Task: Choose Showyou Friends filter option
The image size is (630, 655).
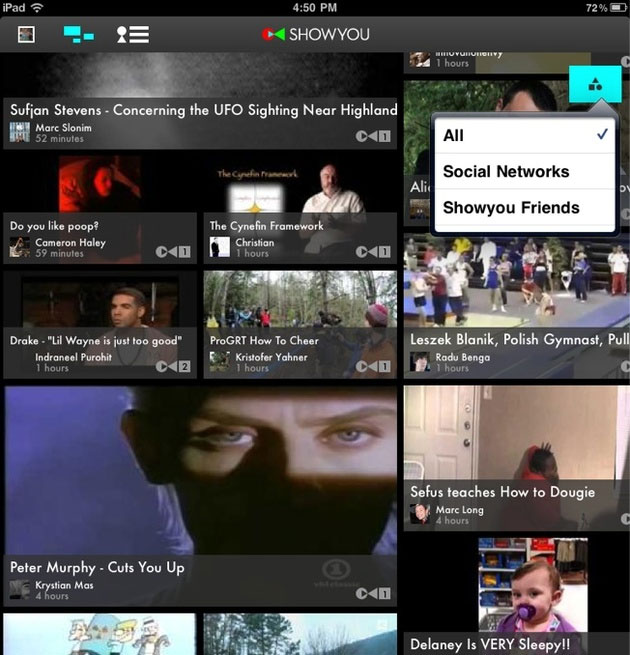Action: (525, 208)
